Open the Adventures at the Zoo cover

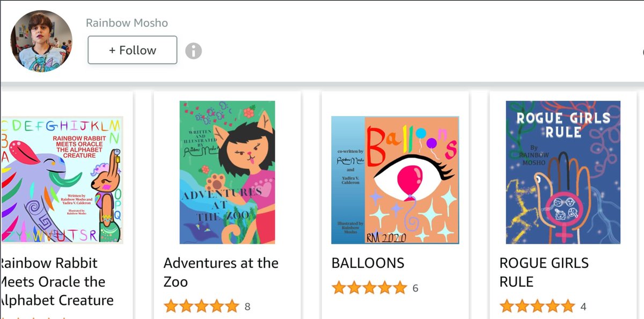(227, 172)
